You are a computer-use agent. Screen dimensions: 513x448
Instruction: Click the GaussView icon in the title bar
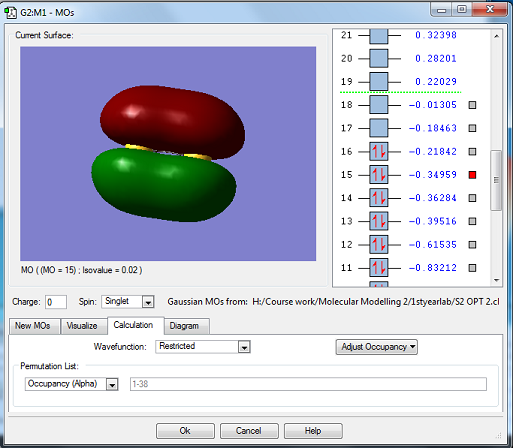(x=11, y=12)
